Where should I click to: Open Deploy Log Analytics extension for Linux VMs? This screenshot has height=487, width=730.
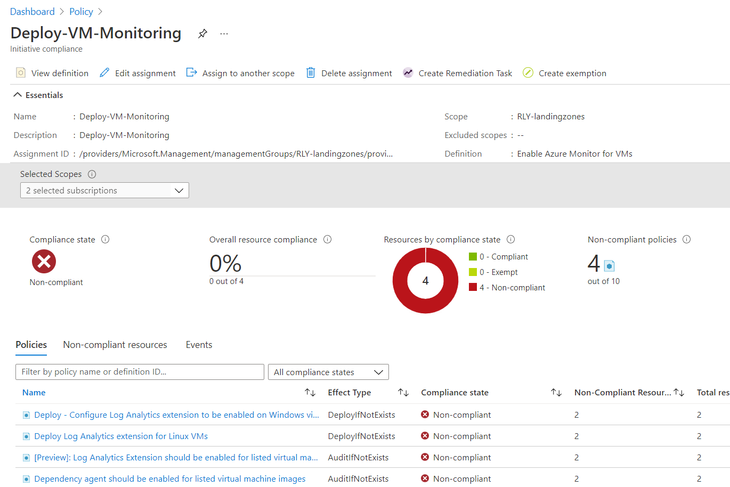click(x=121, y=436)
